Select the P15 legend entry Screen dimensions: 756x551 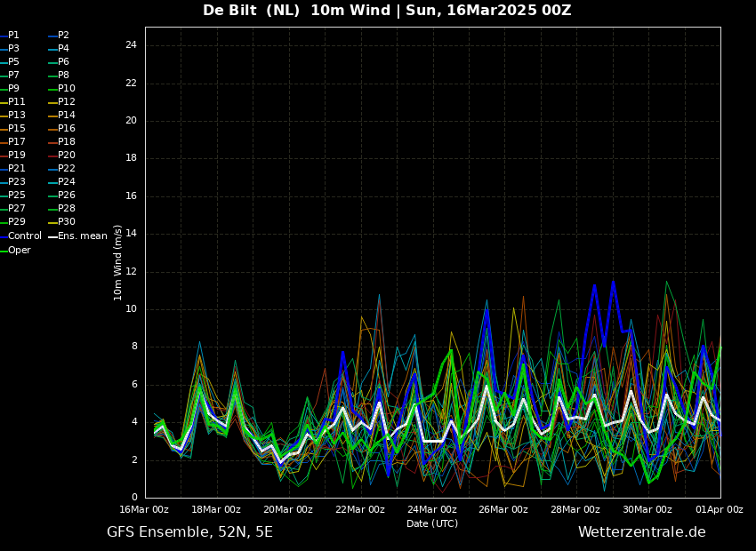[17, 129]
